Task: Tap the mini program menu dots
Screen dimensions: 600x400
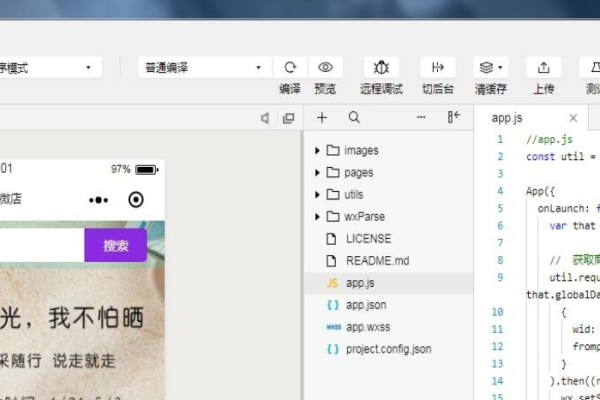Action: point(98,200)
